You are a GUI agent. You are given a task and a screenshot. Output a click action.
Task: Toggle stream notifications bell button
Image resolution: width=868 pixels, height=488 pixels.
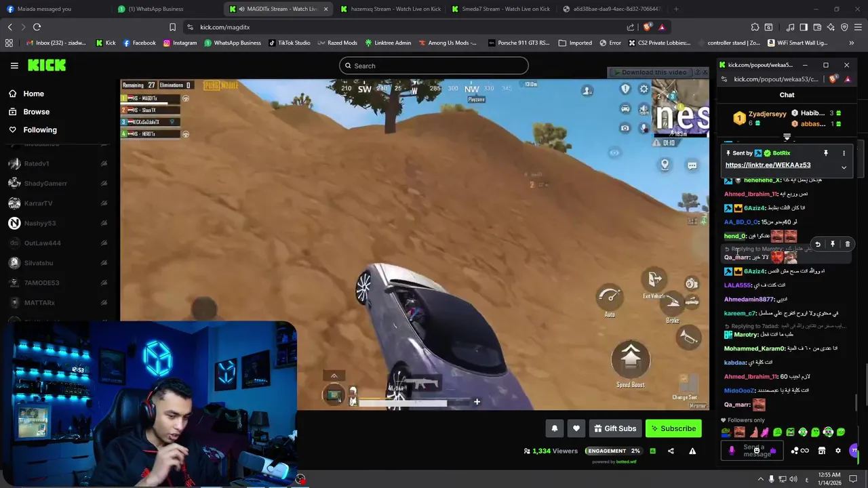click(x=555, y=428)
